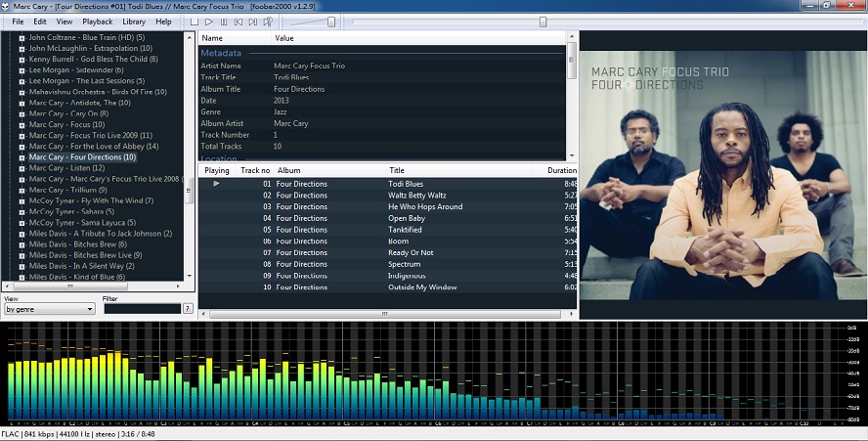This screenshot has width=868, height=441.
Task: Select Miles Davis - Kind of Blue (6)
Action: [76, 277]
